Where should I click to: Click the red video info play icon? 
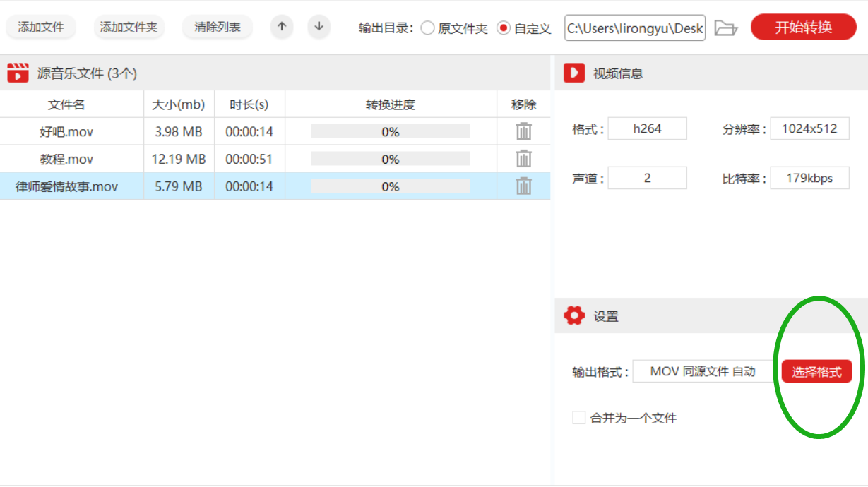(574, 73)
